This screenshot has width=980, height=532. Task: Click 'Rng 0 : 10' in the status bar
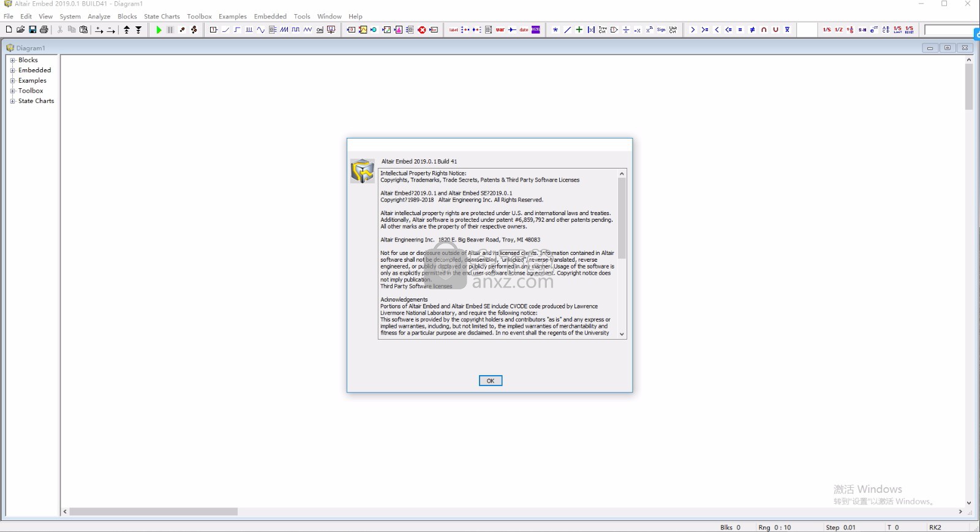tap(775, 527)
